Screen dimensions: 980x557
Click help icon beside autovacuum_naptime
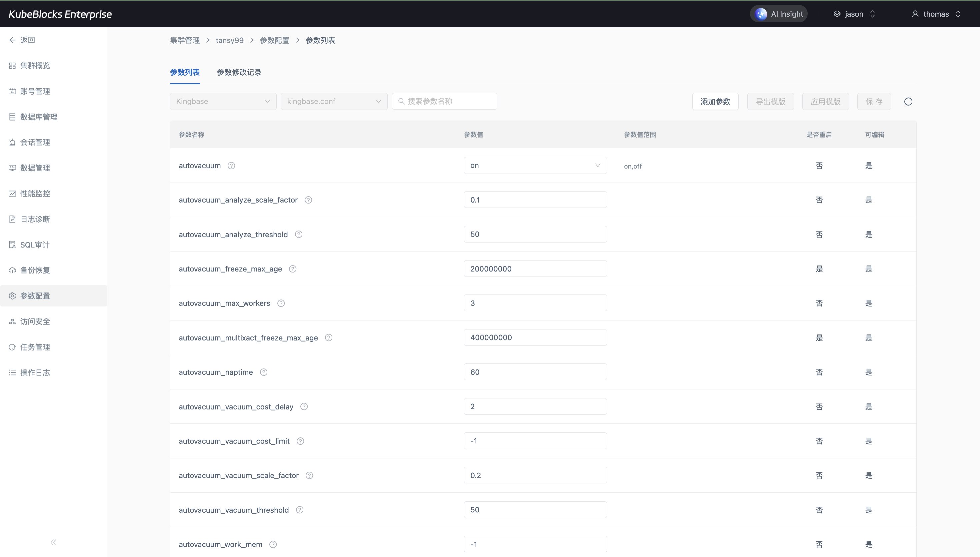coord(264,372)
